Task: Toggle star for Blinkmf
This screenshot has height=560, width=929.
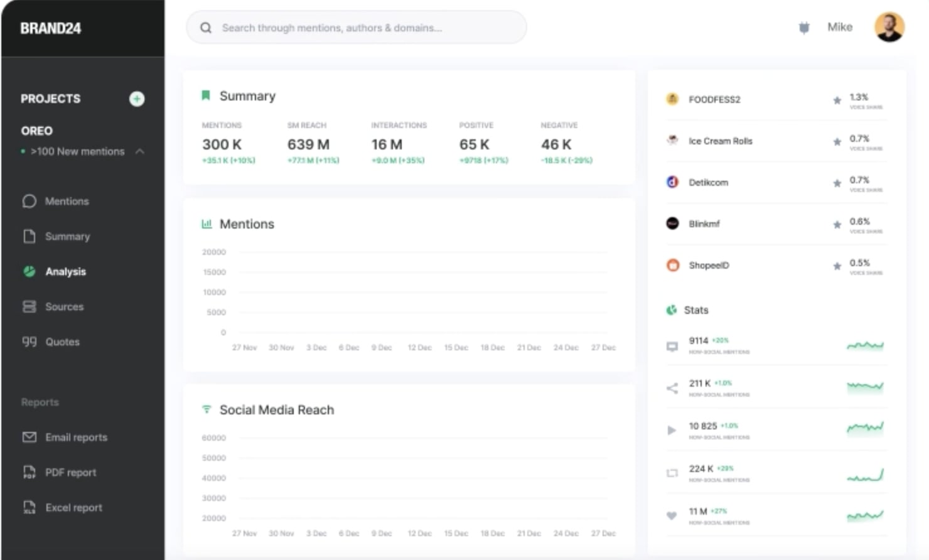Action: tap(837, 224)
